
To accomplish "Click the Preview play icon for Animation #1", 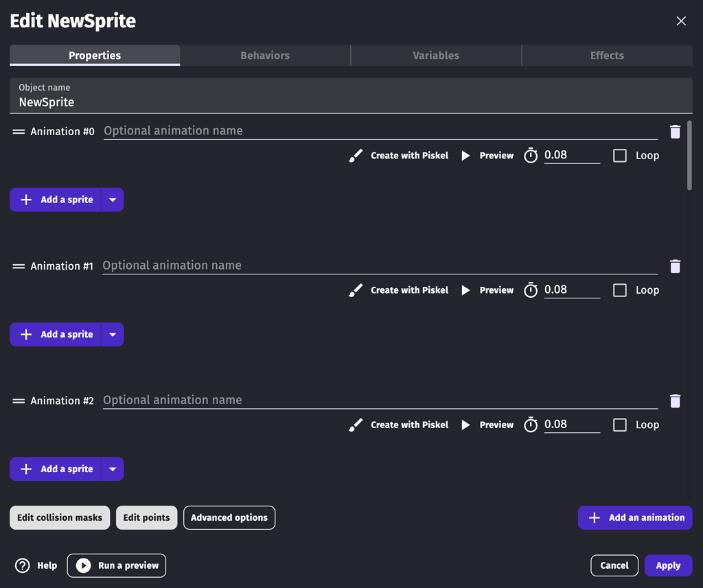I will click(466, 290).
